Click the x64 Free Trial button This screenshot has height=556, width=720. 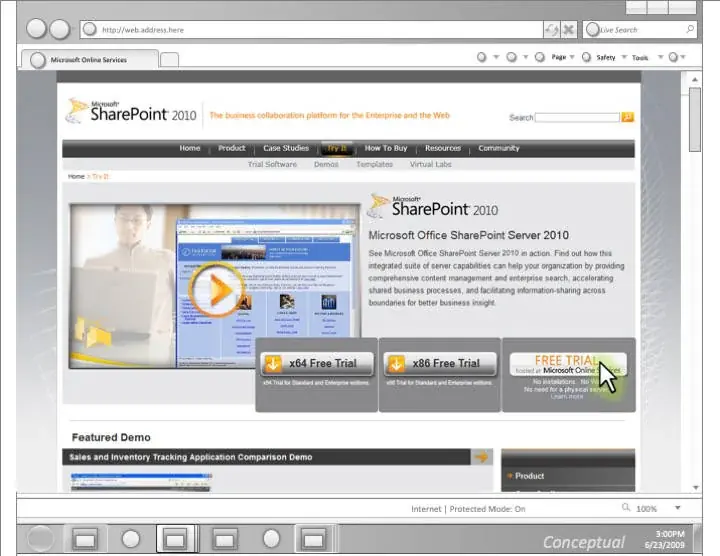tap(317, 364)
